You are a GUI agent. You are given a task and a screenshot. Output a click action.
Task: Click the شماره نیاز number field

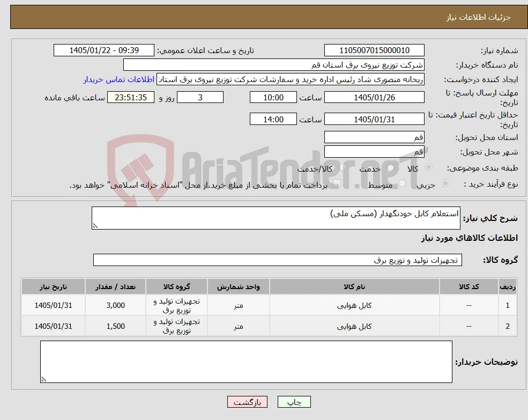[x=374, y=50]
